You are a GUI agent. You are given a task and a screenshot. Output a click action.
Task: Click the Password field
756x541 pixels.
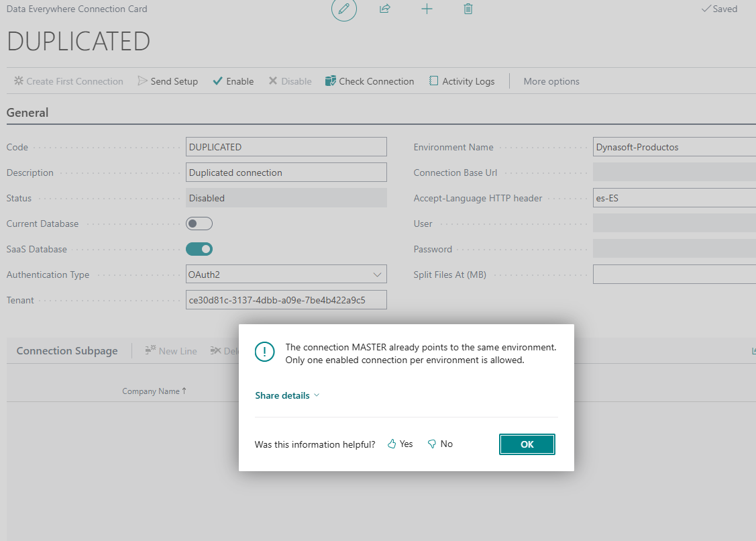675,249
